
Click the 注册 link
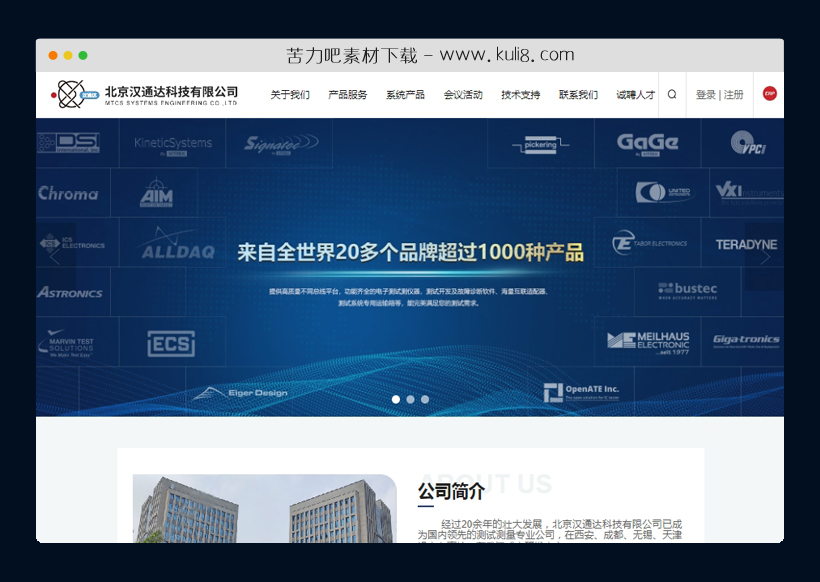pyautogui.click(x=732, y=95)
